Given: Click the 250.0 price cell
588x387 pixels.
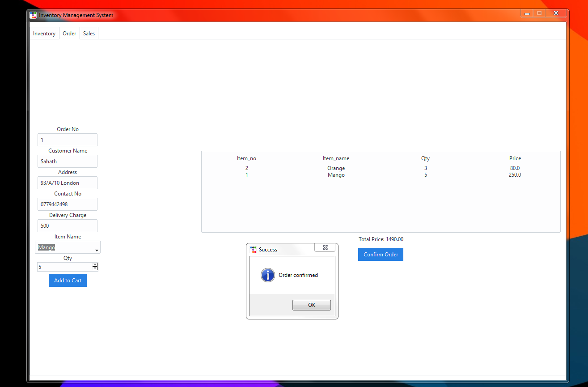Looking at the screenshot, I should pyautogui.click(x=515, y=175).
